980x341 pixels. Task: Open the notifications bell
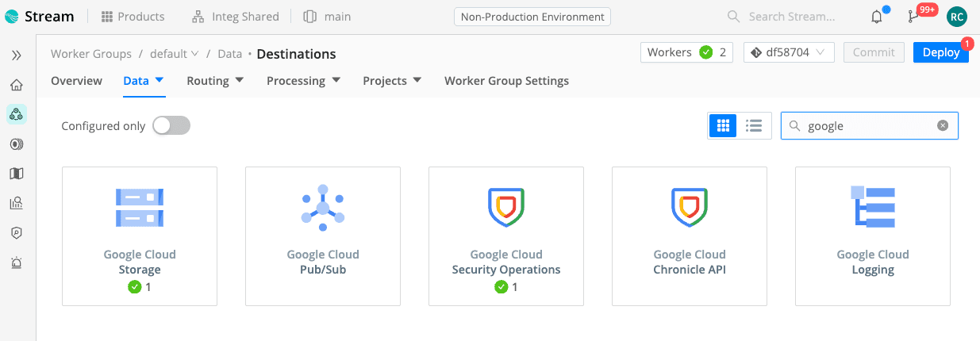tap(877, 17)
